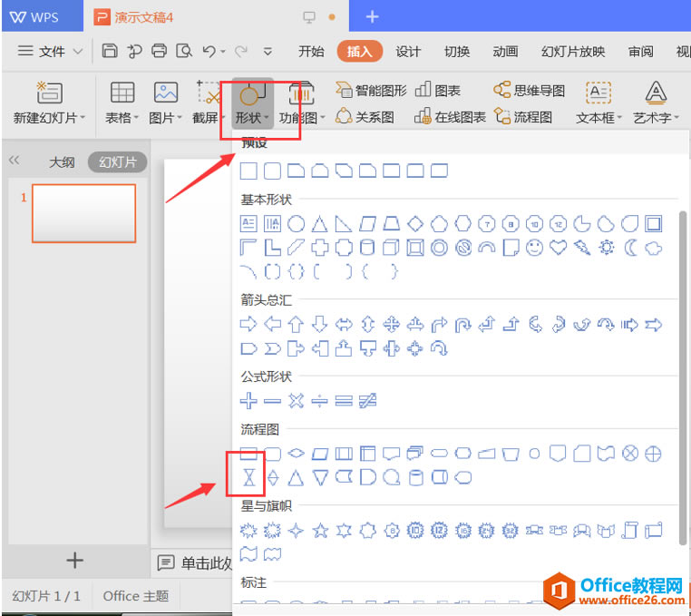Select the down arrow in 箭头总汇

point(319,324)
